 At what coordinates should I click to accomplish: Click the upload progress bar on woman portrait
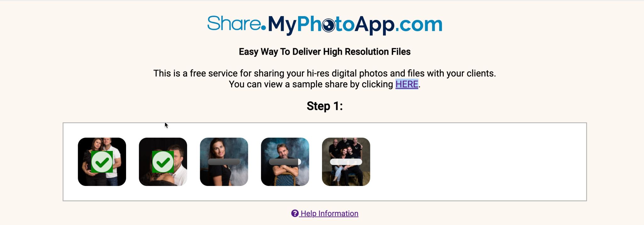[x=224, y=162]
